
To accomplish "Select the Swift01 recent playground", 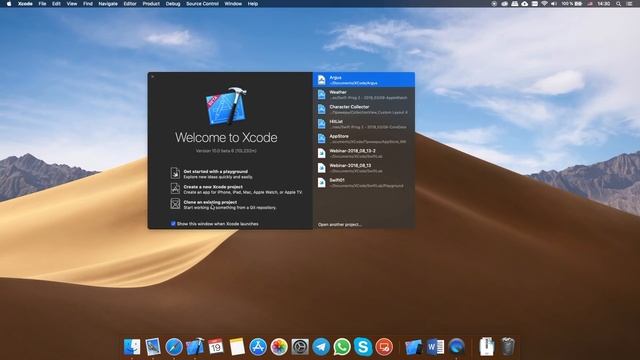I will point(364,182).
